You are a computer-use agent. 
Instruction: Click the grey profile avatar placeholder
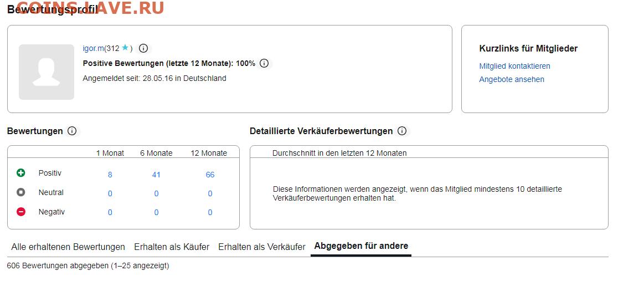click(x=47, y=72)
